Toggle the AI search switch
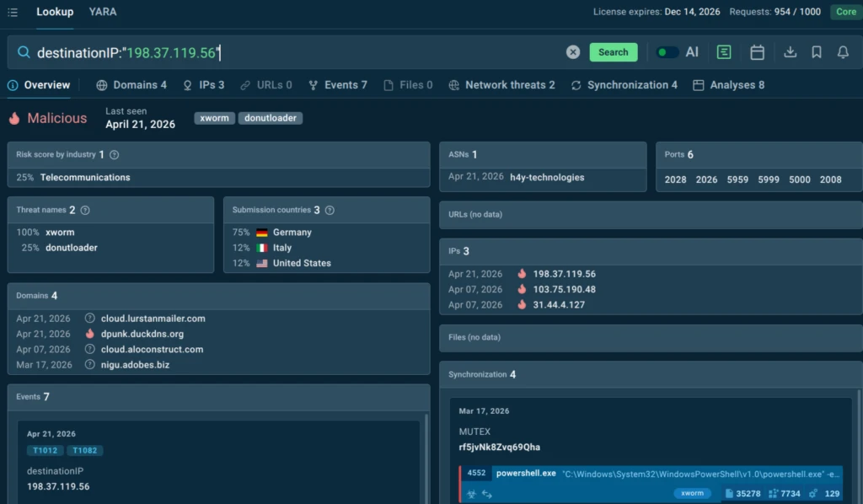Screen dimensions: 863x504 (x=667, y=52)
